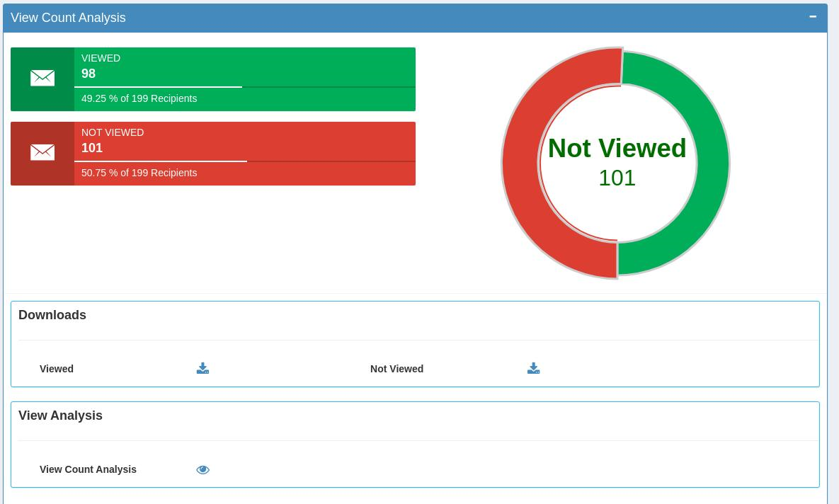Download the Not Viewed recipients list

pos(533,368)
